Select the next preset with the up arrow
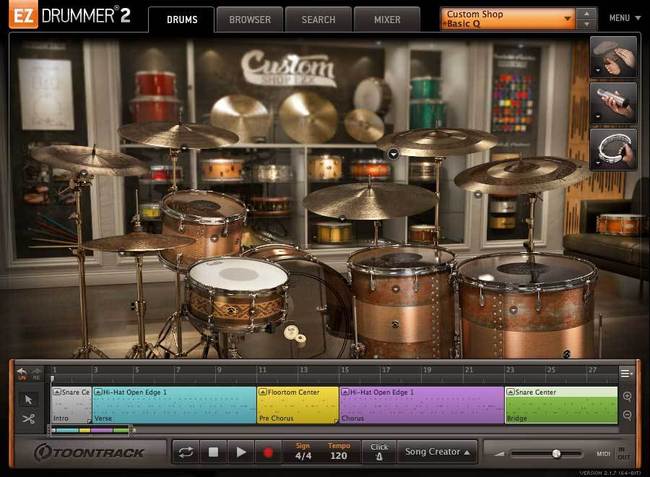 pos(586,14)
